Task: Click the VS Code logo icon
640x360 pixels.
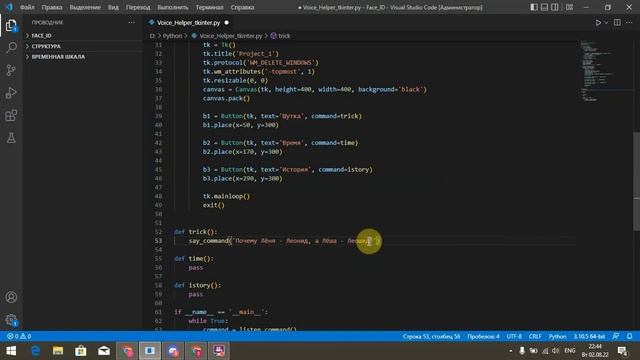Action: pos(9,7)
